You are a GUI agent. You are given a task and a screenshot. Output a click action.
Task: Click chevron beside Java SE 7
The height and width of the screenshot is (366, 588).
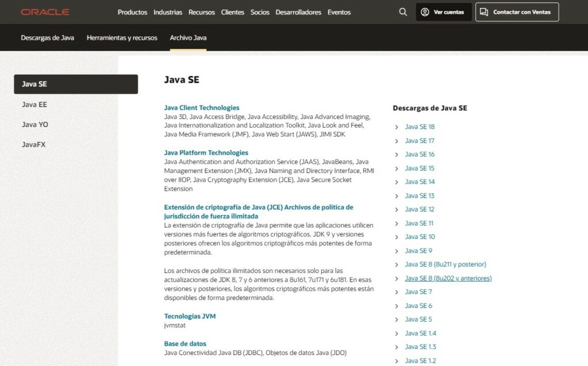point(396,292)
